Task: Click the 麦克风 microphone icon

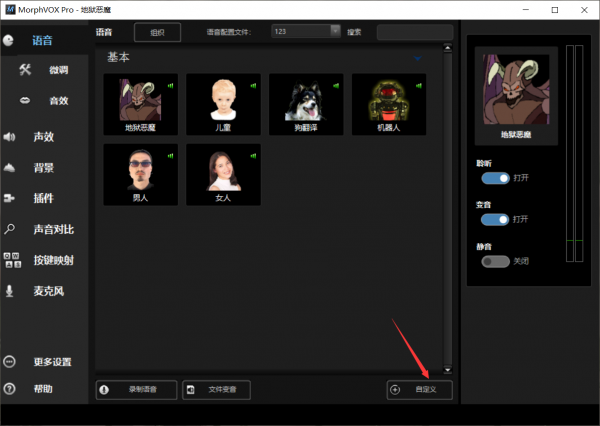Action: click(10, 291)
